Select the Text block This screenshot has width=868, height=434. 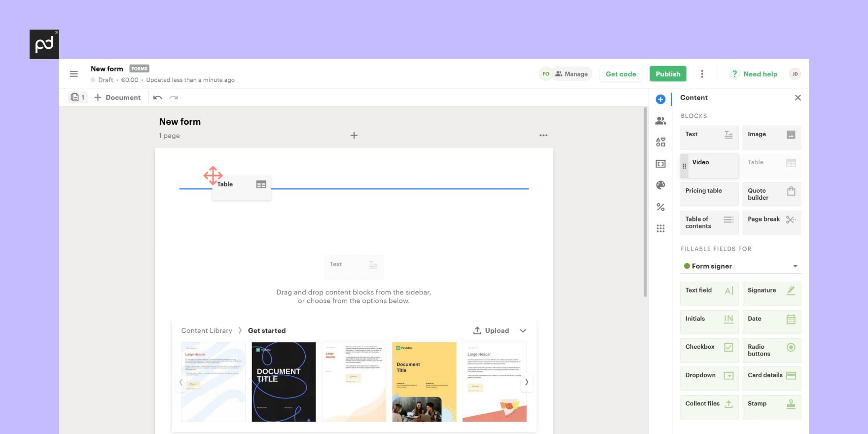point(709,138)
